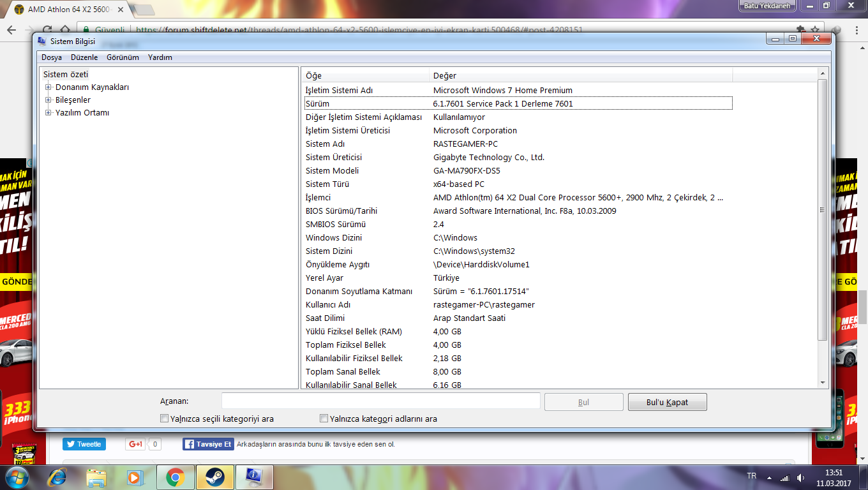Viewport: 868px width, 490px height.
Task: Go back in the Chrome browser
Action: 11,30
